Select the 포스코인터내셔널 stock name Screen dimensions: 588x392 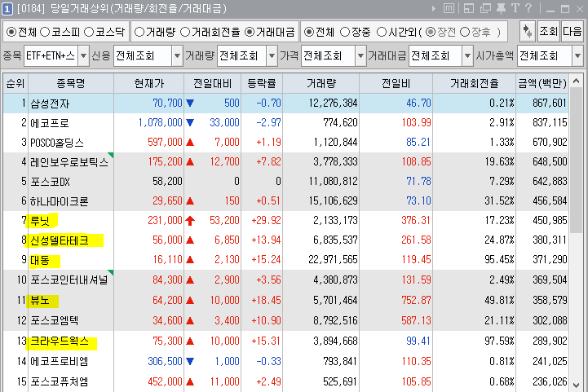click(x=69, y=280)
